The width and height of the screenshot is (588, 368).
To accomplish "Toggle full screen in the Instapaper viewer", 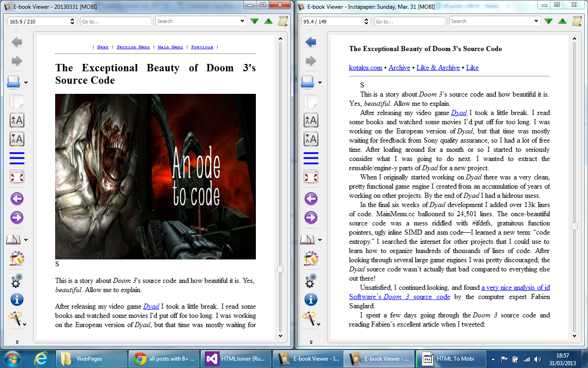I will (x=311, y=177).
